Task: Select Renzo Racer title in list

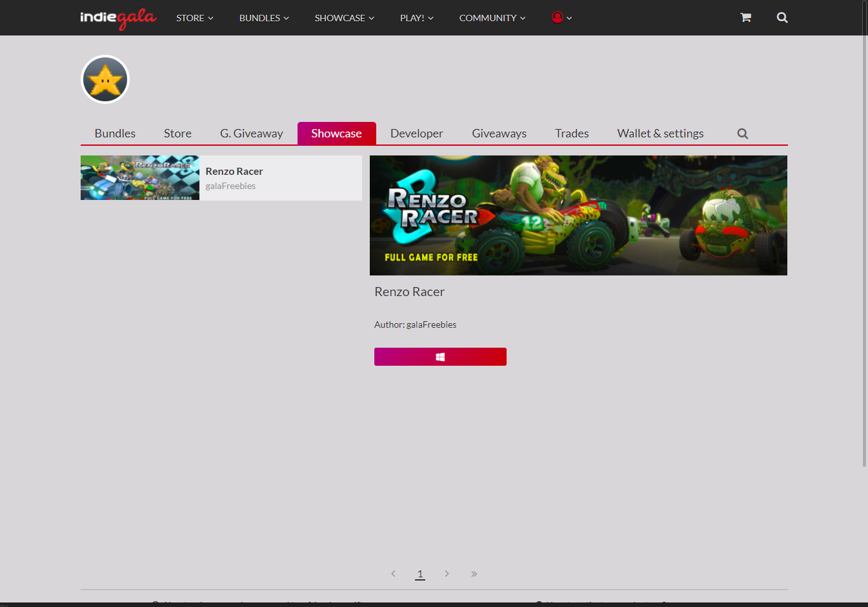Action: (x=234, y=172)
